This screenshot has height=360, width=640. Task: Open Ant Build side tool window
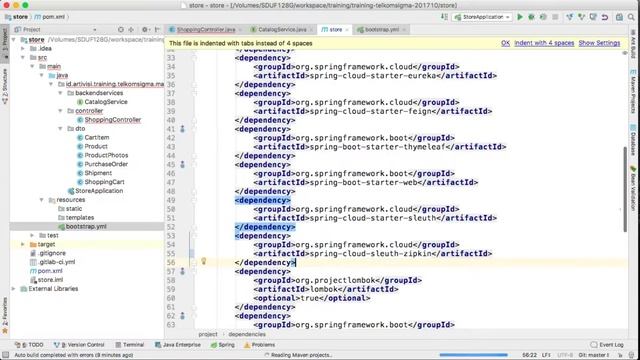[633, 43]
